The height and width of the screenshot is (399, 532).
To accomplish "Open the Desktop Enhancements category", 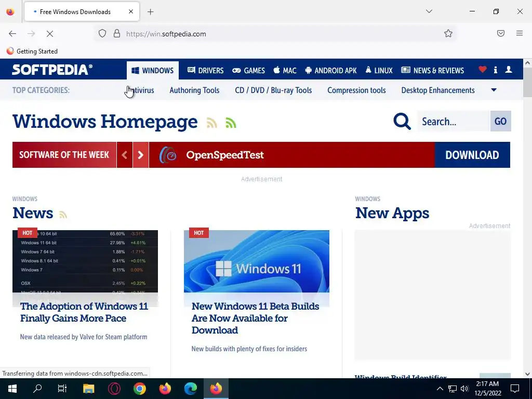I will click(438, 90).
